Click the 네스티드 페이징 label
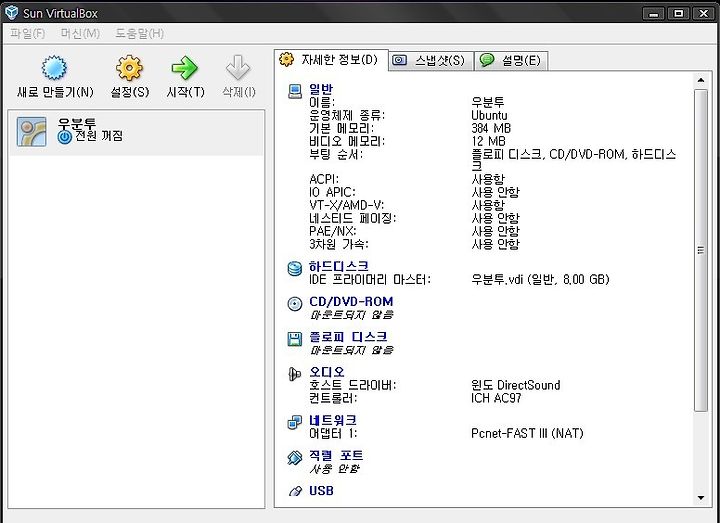 tap(352, 218)
